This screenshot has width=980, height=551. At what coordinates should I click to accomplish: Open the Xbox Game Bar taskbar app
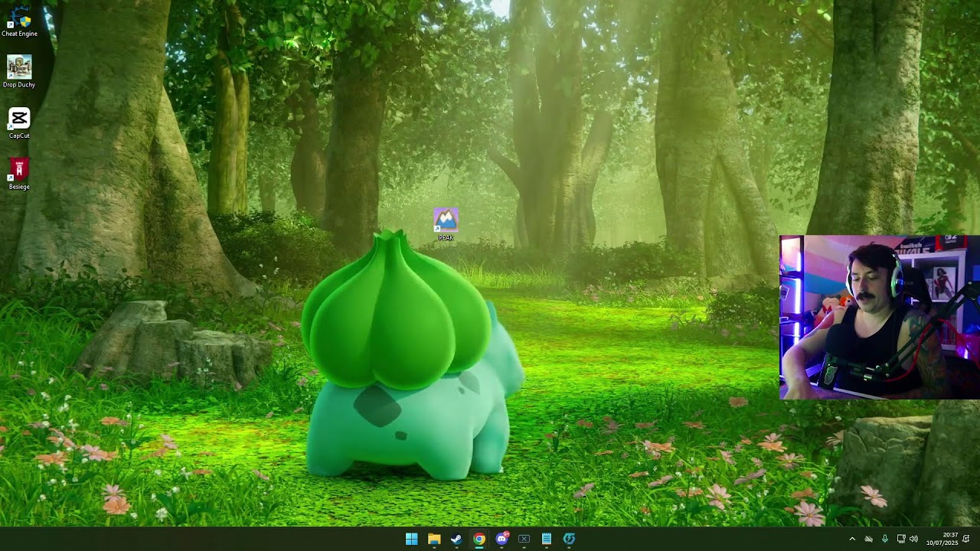pos(524,539)
